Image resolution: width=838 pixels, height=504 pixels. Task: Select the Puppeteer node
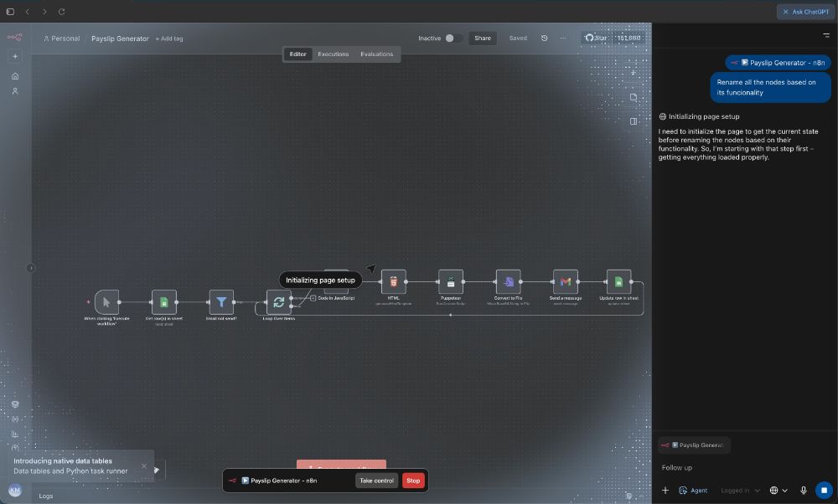451,281
